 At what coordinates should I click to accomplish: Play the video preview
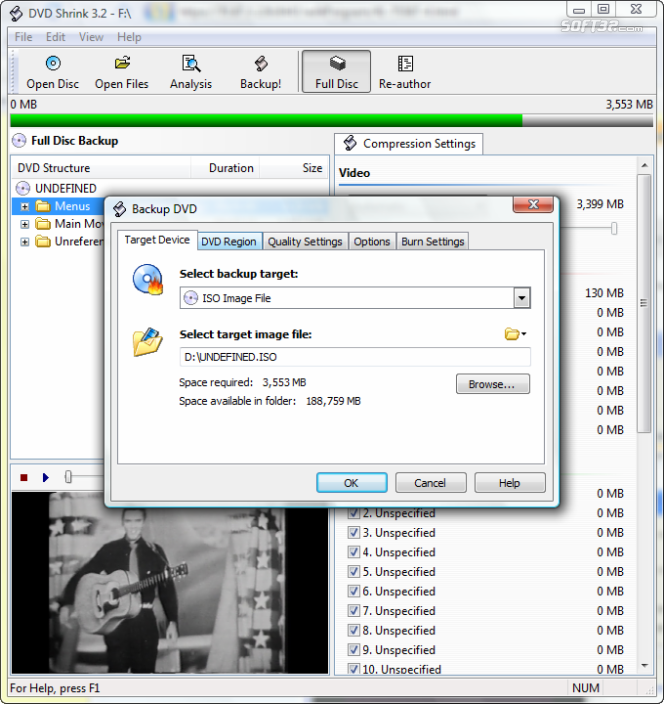point(45,478)
